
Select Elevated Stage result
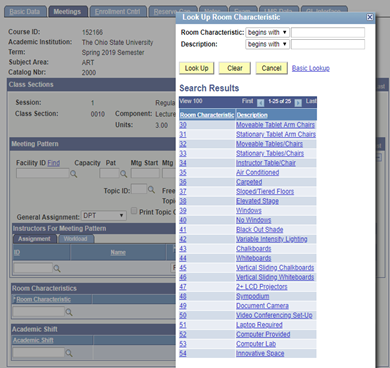[x=257, y=201]
